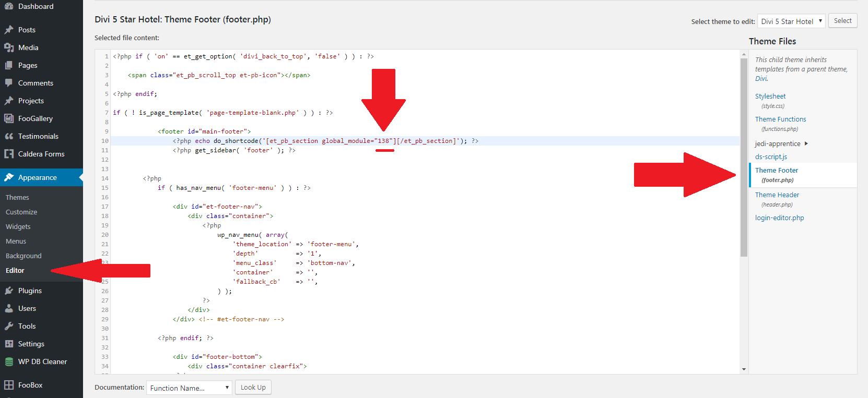This screenshot has height=398, width=868.
Task: Select Theme Footer footer.php file
Action: click(803, 175)
